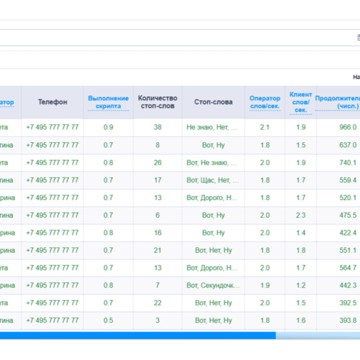Click stop-word count 22
Viewport: 360px width, 360px height.
pyautogui.click(x=158, y=303)
